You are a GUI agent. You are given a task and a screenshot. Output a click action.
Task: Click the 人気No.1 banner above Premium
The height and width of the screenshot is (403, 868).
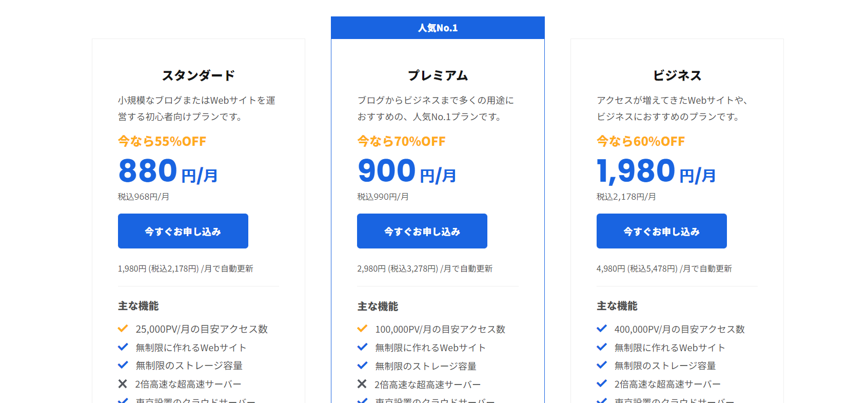click(438, 28)
